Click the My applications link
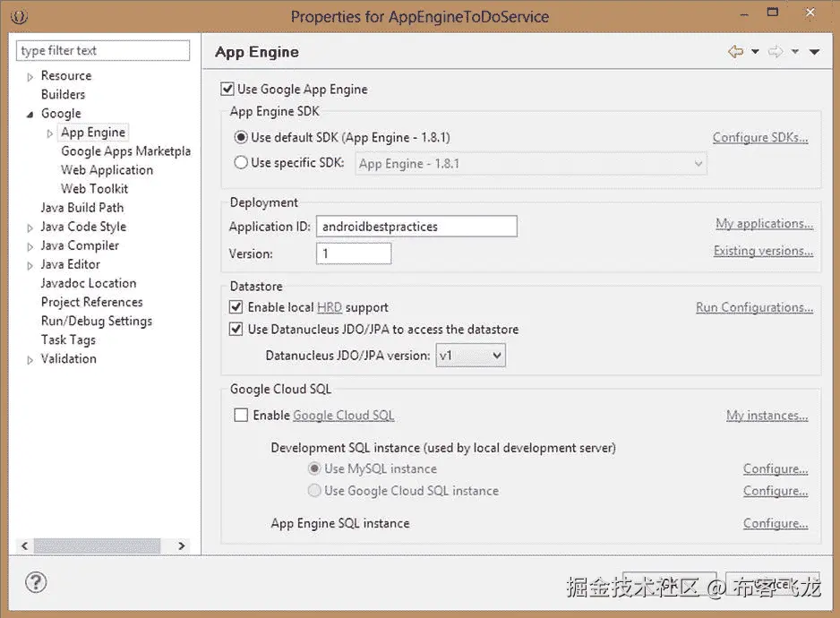840x618 pixels. coord(764,224)
